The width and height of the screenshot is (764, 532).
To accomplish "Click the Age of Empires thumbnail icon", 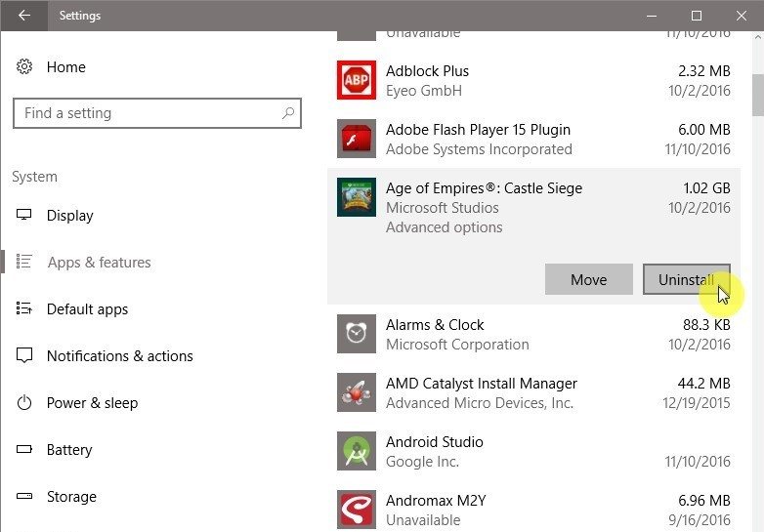I will [x=357, y=197].
